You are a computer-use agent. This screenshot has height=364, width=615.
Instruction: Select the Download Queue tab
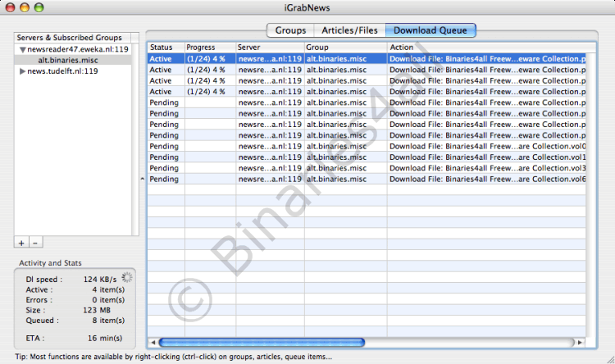(x=430, y=30)
